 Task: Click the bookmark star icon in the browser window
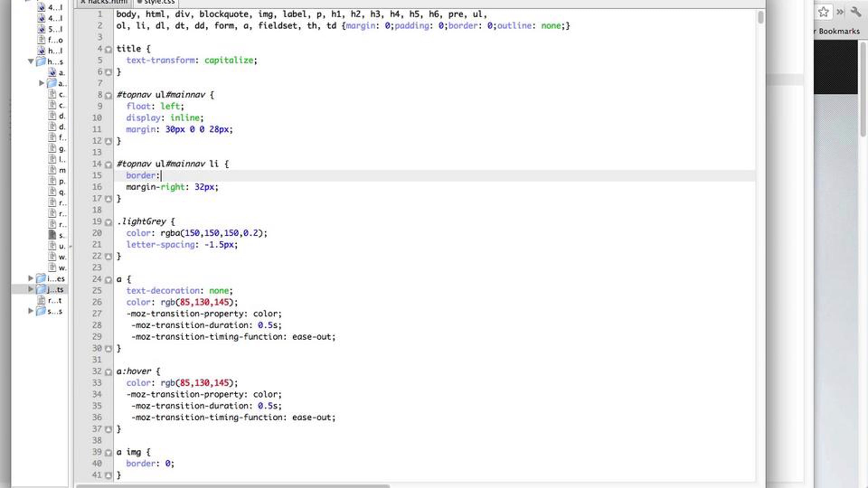[824, 12]
